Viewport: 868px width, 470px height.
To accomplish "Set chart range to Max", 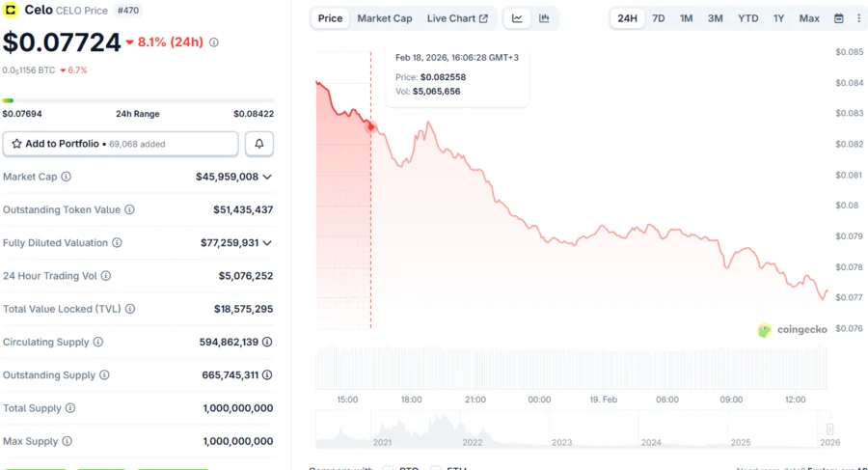I will [x=809, y=18].
